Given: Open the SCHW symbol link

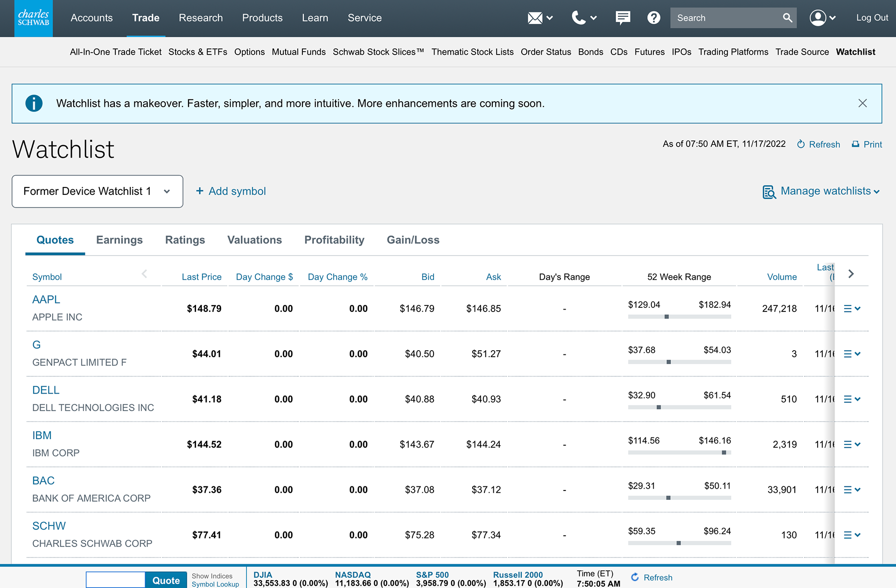Looking at the screenshot, I should tap(49, 526).
